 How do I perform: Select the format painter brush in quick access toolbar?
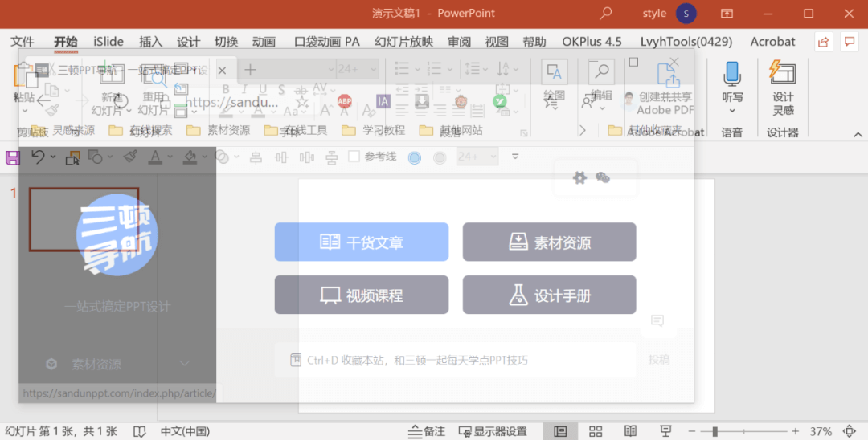130,157
